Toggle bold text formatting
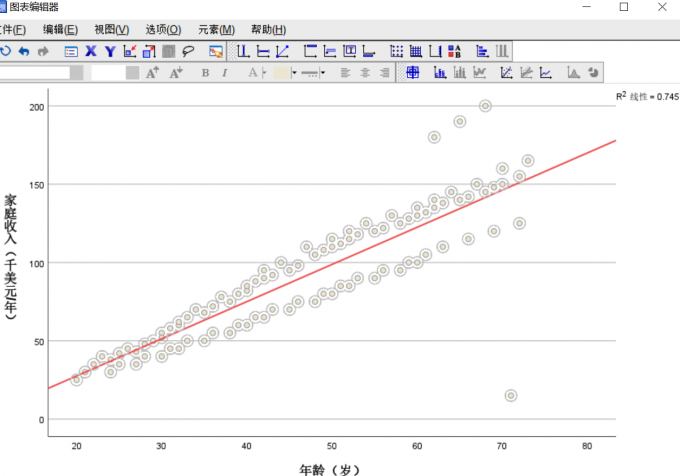 205,72
